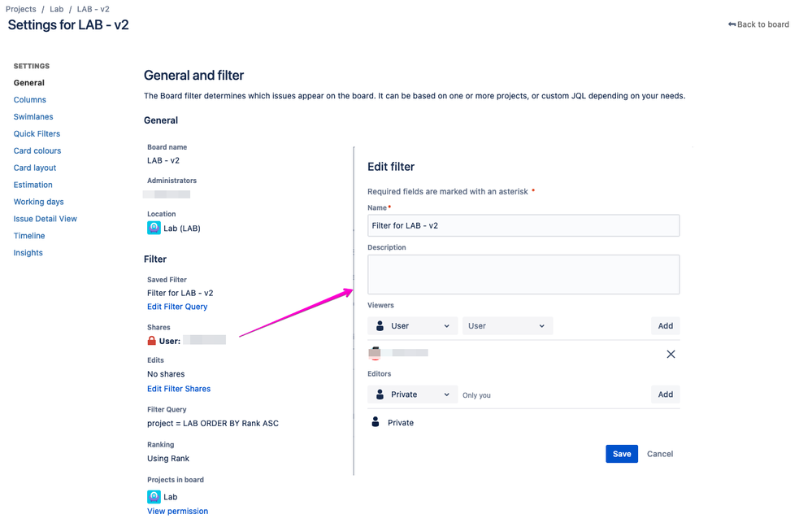Open Working days settings
The width and height of the screenshot is (812, 523).
38,202
